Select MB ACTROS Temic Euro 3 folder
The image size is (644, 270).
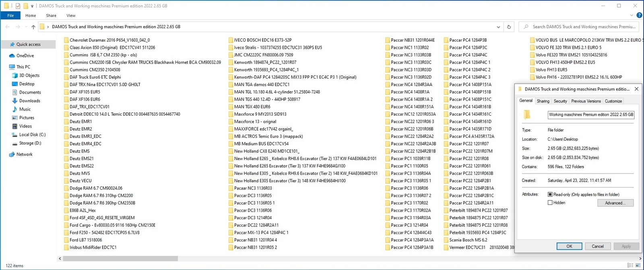point(265,137)
